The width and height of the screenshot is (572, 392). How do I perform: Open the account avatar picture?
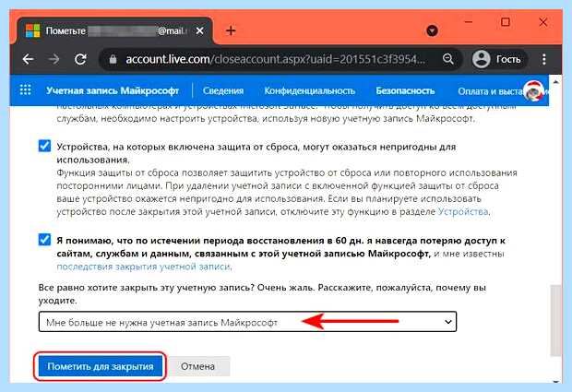click(x=533, y=90)
